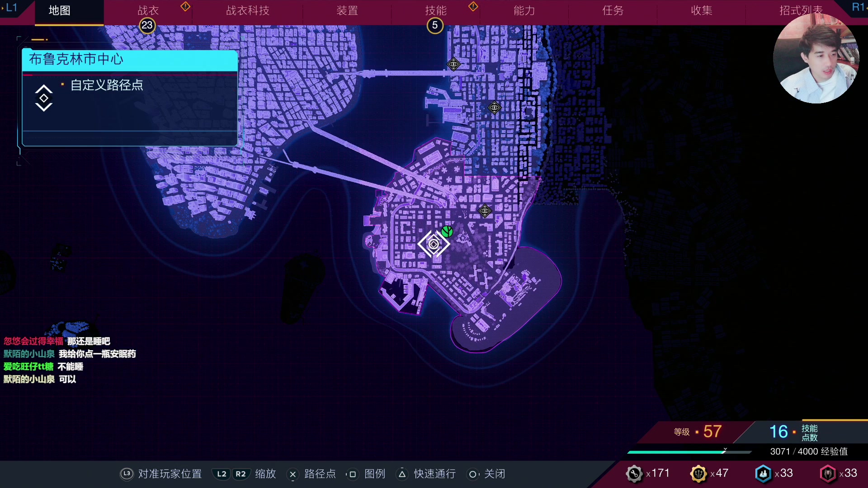
Task: Open the 任务 tab
Action: [613, 10]
